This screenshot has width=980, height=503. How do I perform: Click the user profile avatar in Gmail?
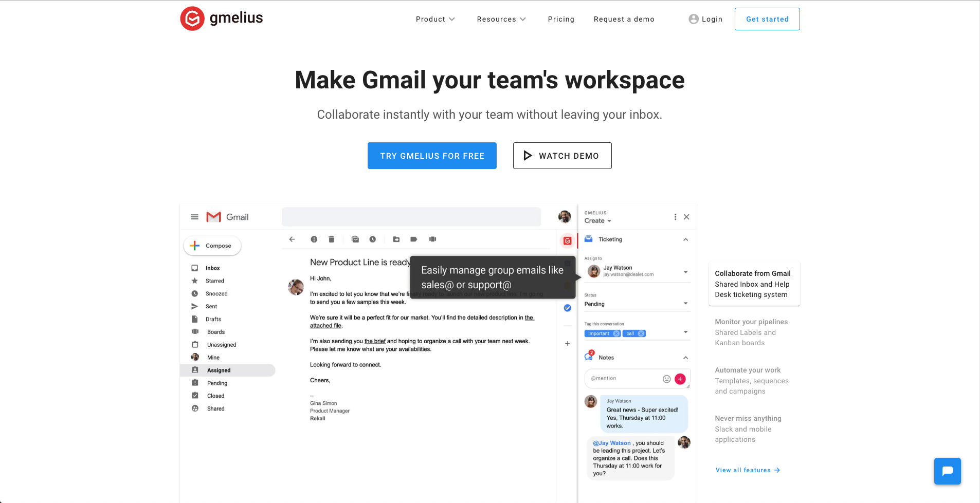tap(565, 217)
